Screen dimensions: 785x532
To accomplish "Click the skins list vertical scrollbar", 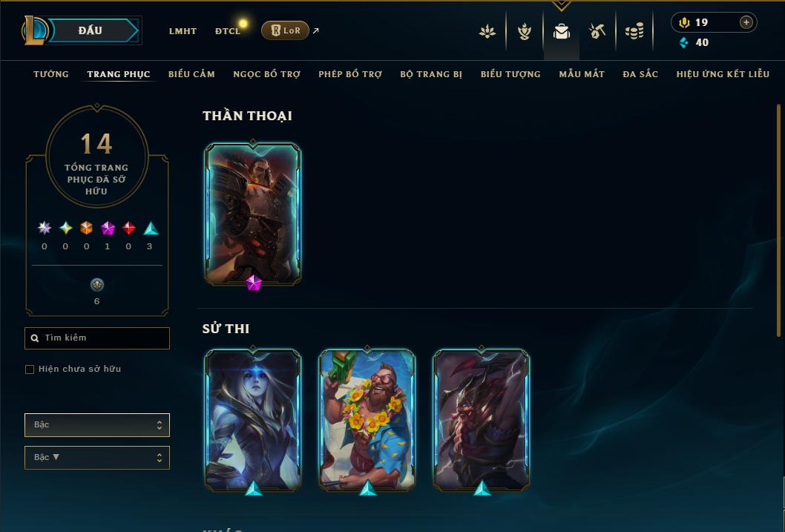I will 778,220.
